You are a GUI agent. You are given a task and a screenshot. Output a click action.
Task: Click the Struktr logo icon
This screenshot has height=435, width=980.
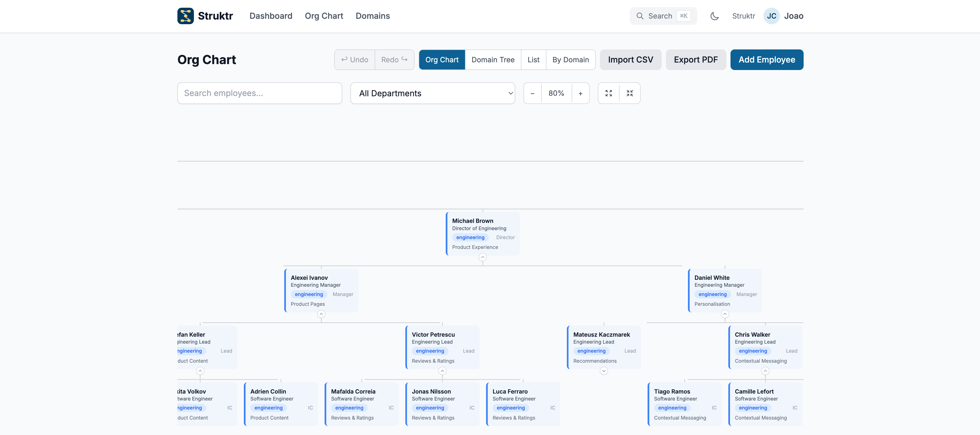pos(186,16)
